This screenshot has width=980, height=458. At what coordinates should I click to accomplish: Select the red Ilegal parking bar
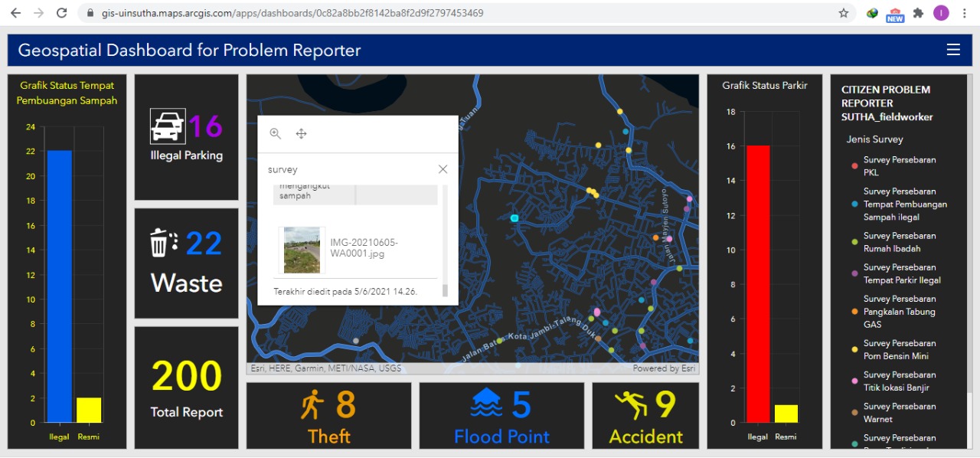coord(757,283)
